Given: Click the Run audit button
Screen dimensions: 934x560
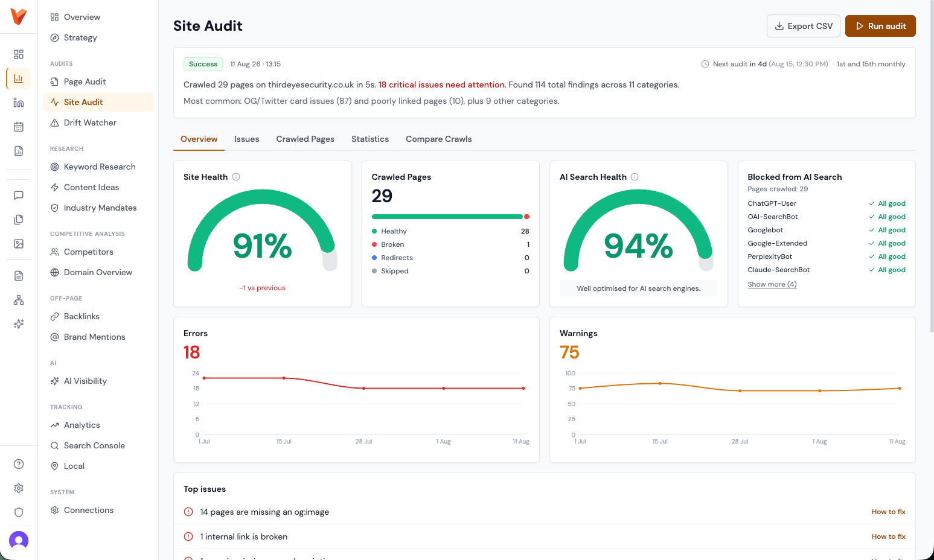Looking at the screenshot, I should click(x=880, y=26).
